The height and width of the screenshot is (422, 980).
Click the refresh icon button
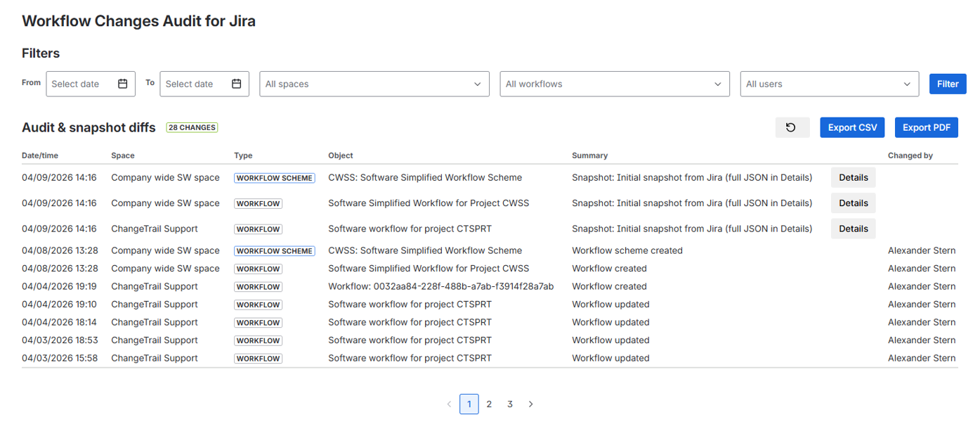[x=792, y=127]
